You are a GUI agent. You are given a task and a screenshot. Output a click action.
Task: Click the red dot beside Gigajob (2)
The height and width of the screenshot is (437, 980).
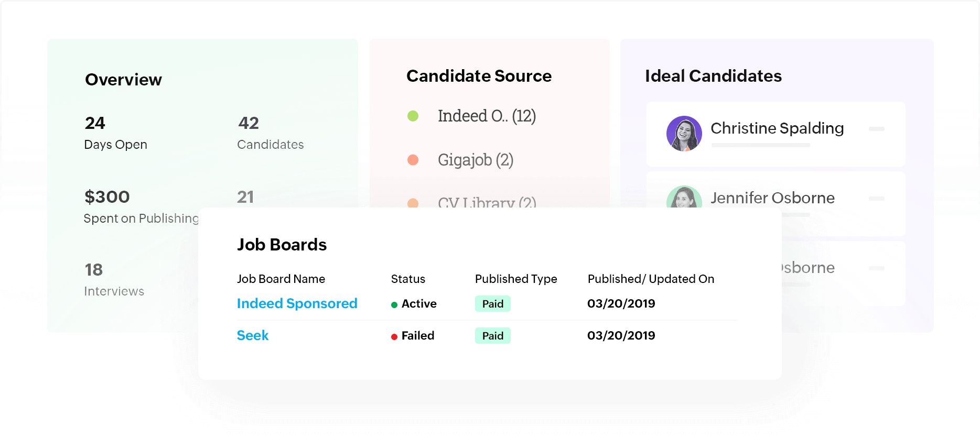413,160
